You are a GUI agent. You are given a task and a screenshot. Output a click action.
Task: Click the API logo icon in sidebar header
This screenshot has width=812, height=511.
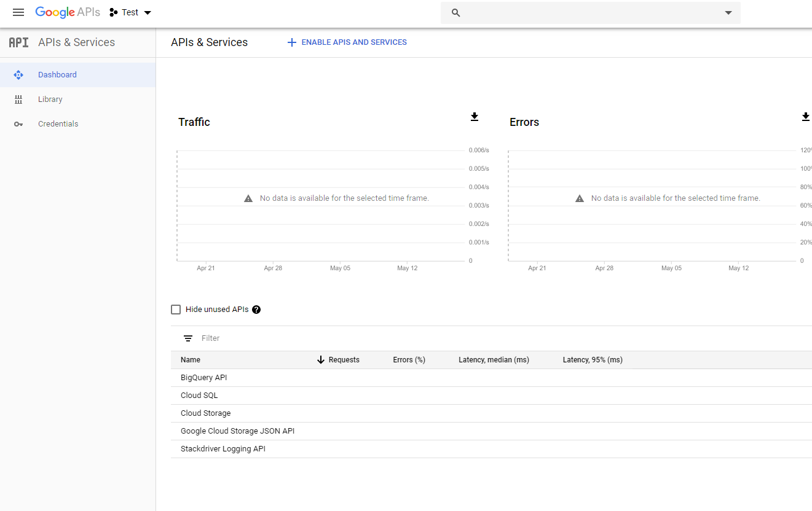tap(19, 42)
